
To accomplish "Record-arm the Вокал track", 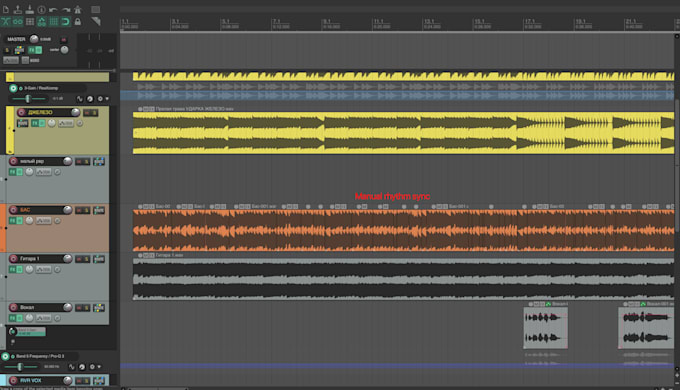I will point(13,308).
